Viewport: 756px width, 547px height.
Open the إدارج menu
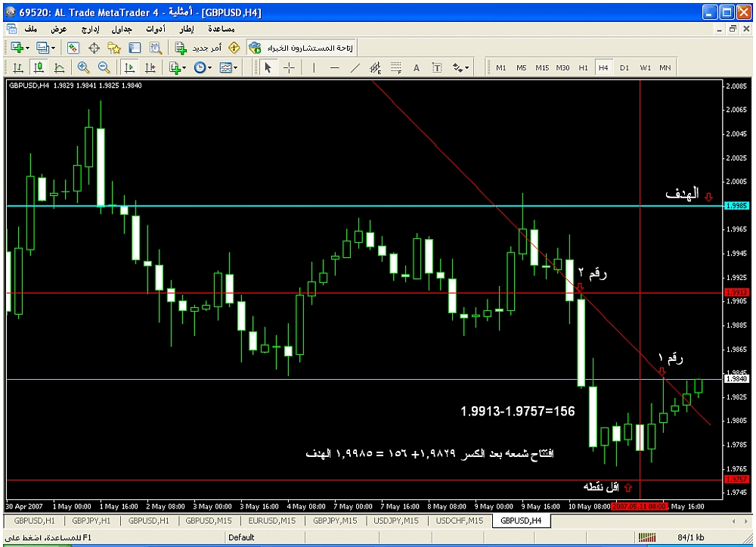tap(90, 29)
